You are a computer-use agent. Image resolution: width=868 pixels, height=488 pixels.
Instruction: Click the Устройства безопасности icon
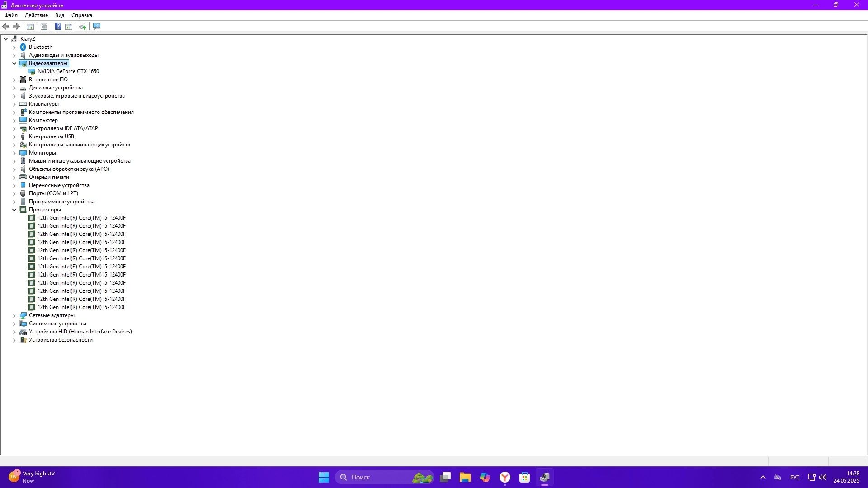(x=23, y=340)
